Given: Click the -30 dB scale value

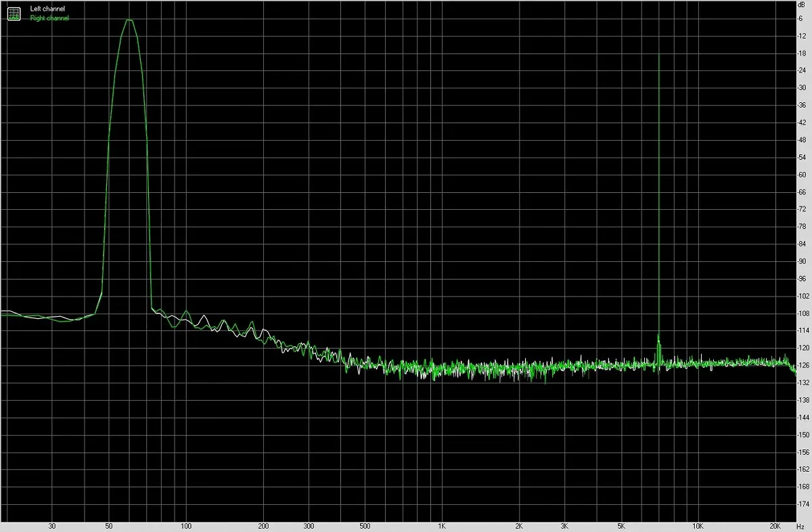Looking at the screenshot, I should coord(803,88).
